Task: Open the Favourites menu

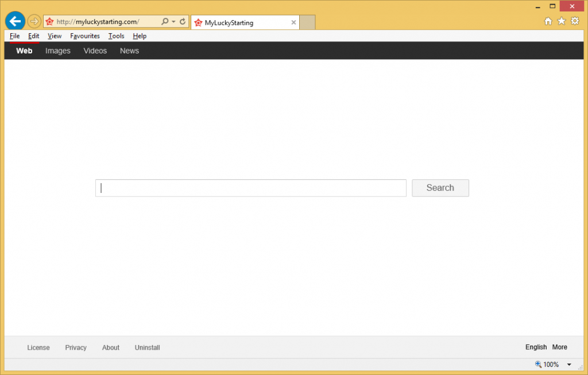Action: click(85, 36)
